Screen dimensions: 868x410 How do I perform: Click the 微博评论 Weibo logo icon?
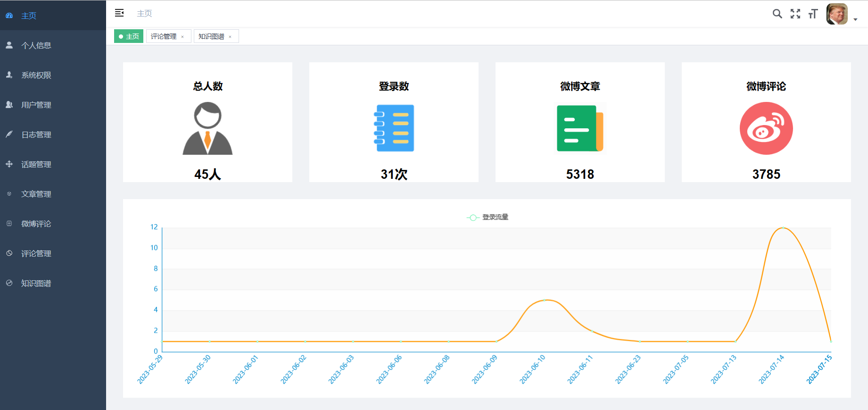766,128
